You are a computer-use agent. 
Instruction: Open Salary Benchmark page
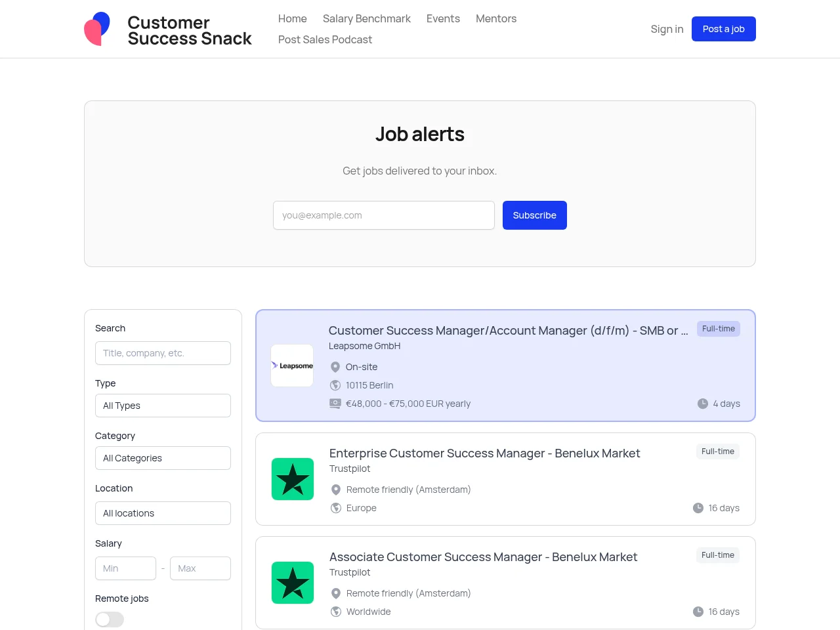coord(367,18)
